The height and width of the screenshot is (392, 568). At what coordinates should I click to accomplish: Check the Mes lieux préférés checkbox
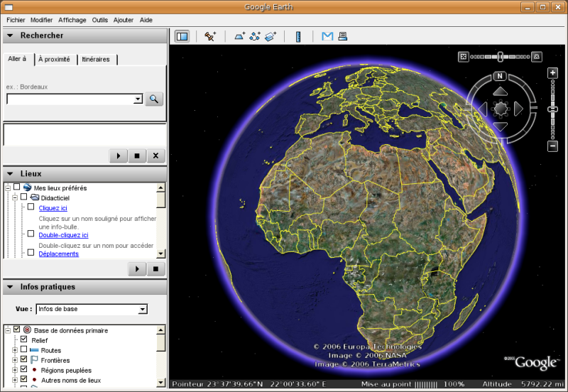coord(16,187)
